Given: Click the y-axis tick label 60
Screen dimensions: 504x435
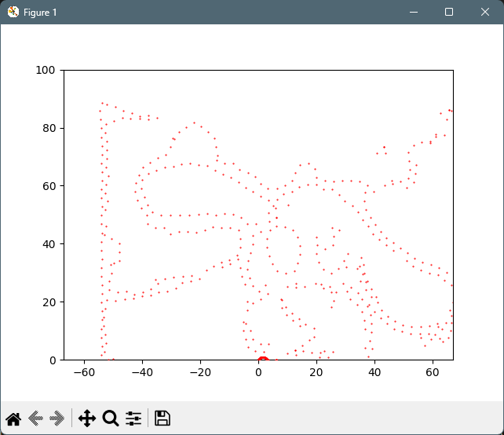Looking at the screenshot, I should pos(49,186).
